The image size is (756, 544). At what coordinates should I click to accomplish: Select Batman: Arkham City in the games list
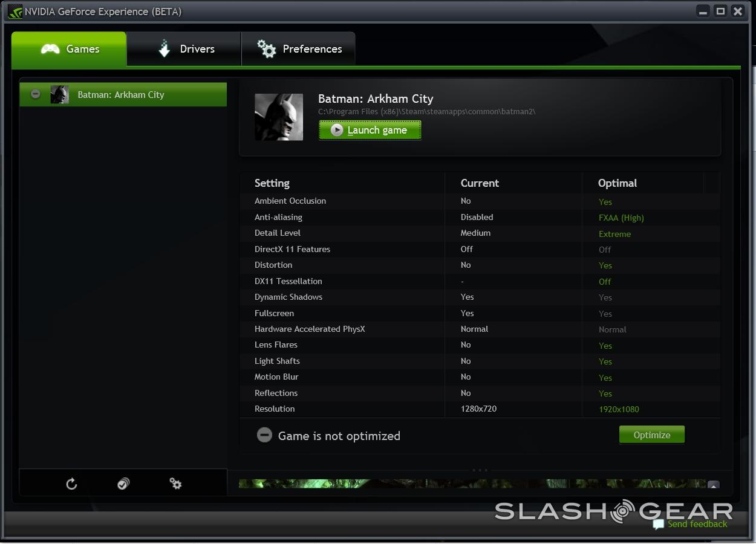coord(123,94)
